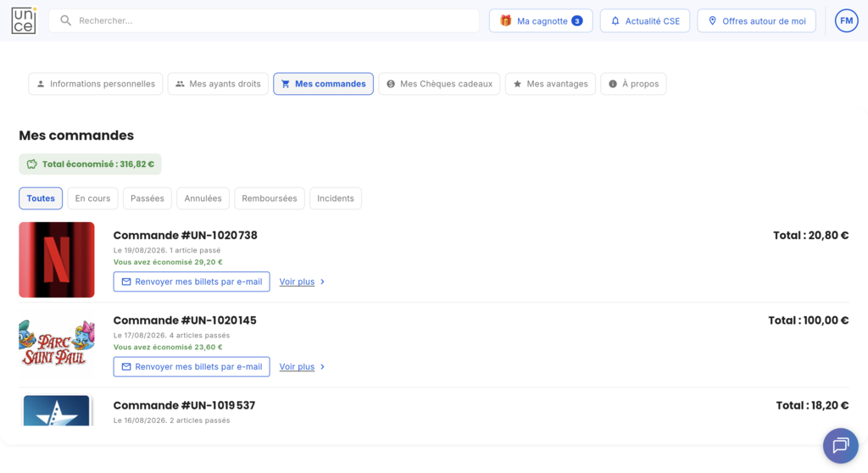Filter orders by Annulées

tap(203, 198)
